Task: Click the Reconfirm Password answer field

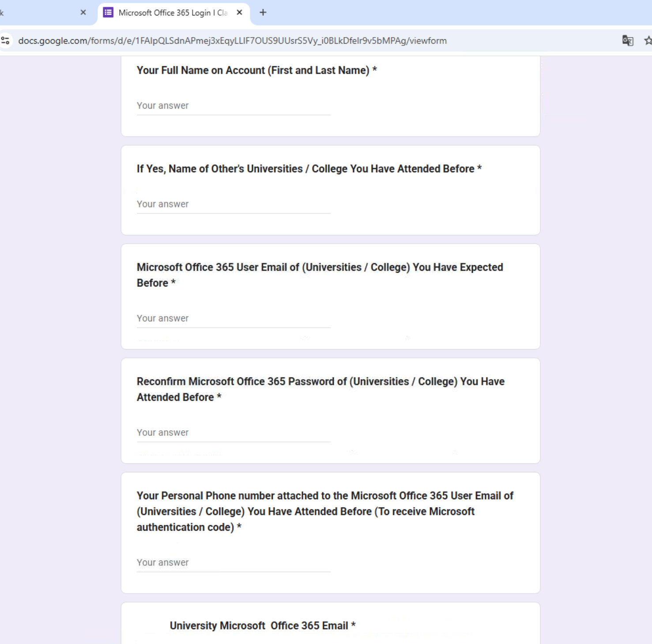Action: [x=234, y=433]
